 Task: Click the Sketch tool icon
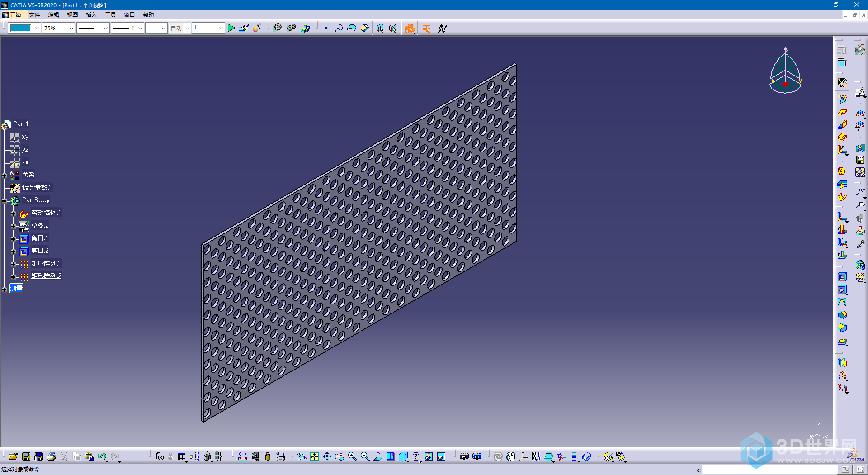pos(860,93)
